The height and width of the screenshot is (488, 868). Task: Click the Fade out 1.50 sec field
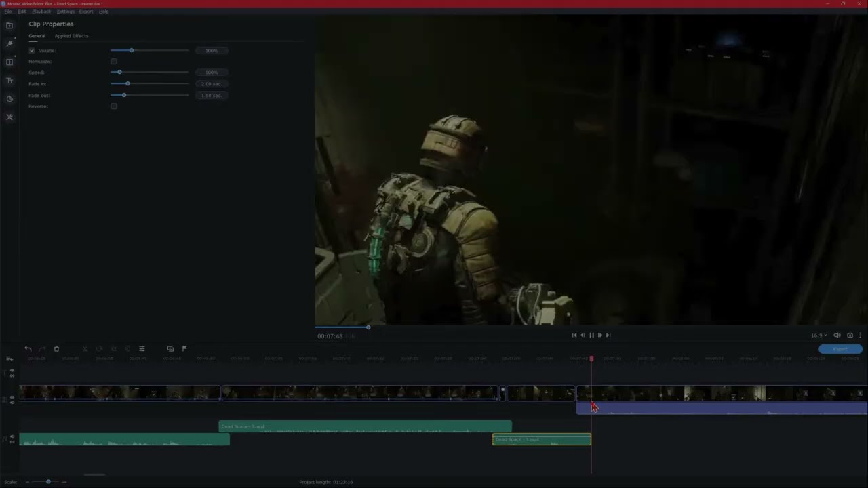tap(212, 96)
